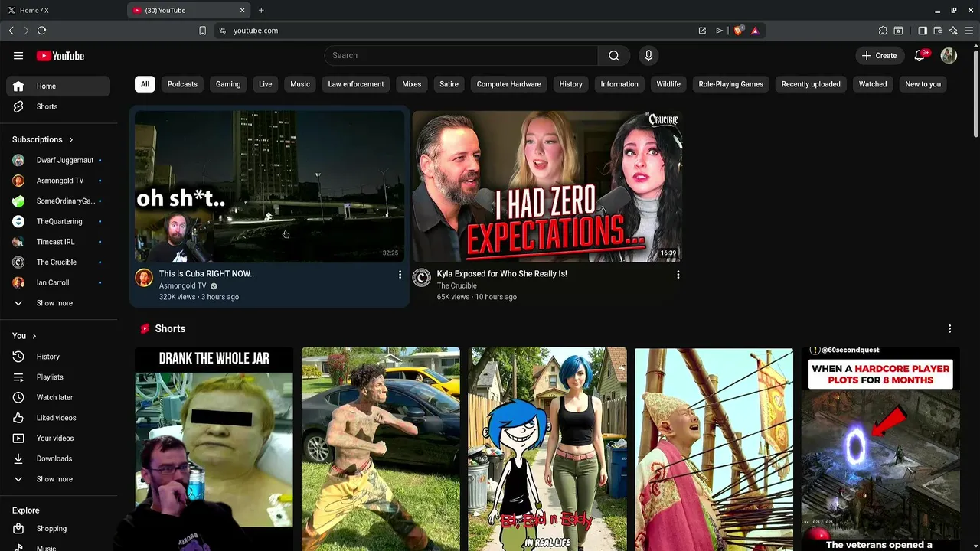Image resolution: width=980 pixels, height=551 pixels.
Task: Start voice search with microphone icon
Action: point(648,55)
